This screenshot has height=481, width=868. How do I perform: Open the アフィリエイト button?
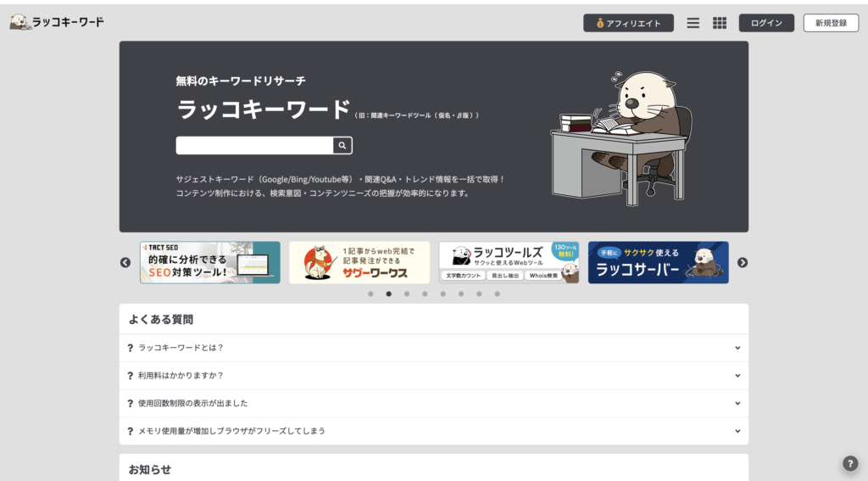pos(628,23)
